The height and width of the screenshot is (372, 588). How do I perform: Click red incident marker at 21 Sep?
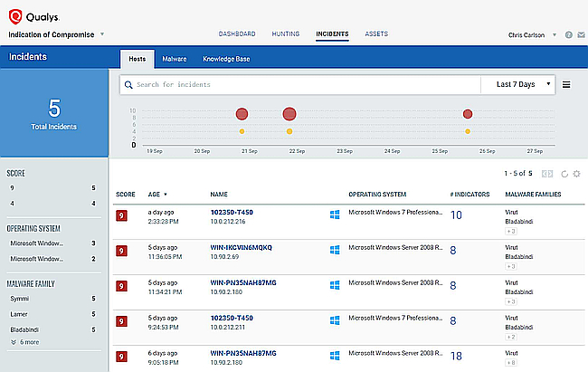242,114
